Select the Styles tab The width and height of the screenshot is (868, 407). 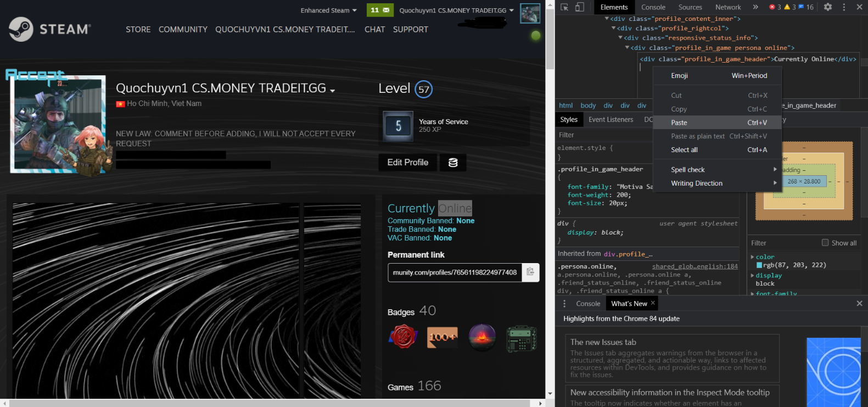[569, 120]
